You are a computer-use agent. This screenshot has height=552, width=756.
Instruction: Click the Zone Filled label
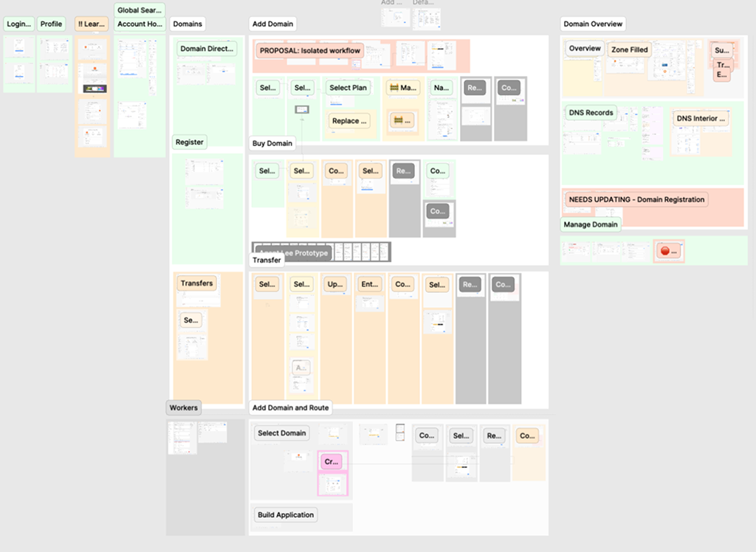630,49
